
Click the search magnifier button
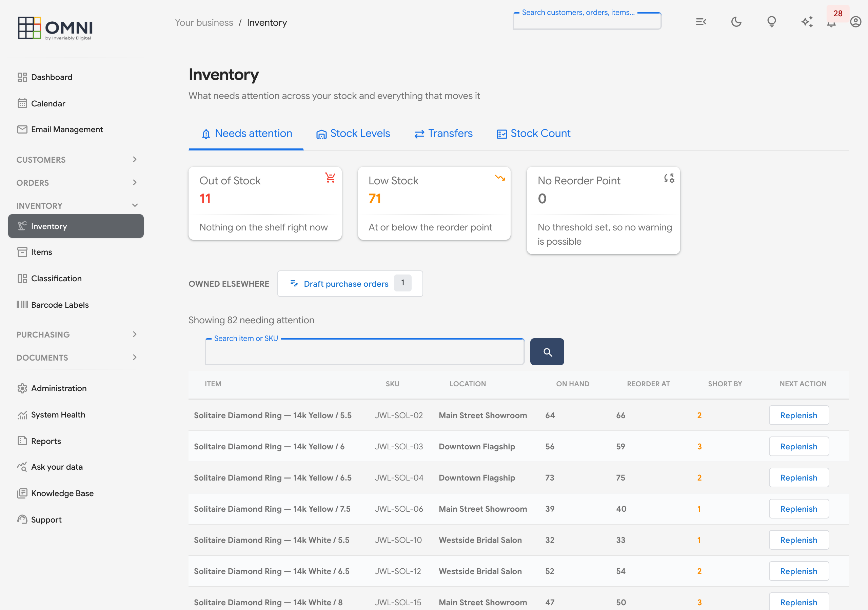(x=547, y=352)
